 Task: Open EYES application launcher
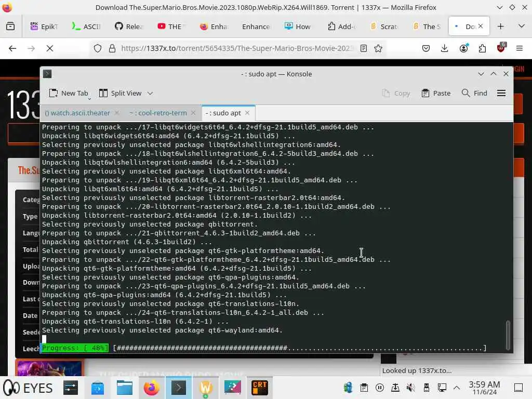pyautogui.click(x=28, y=388)
